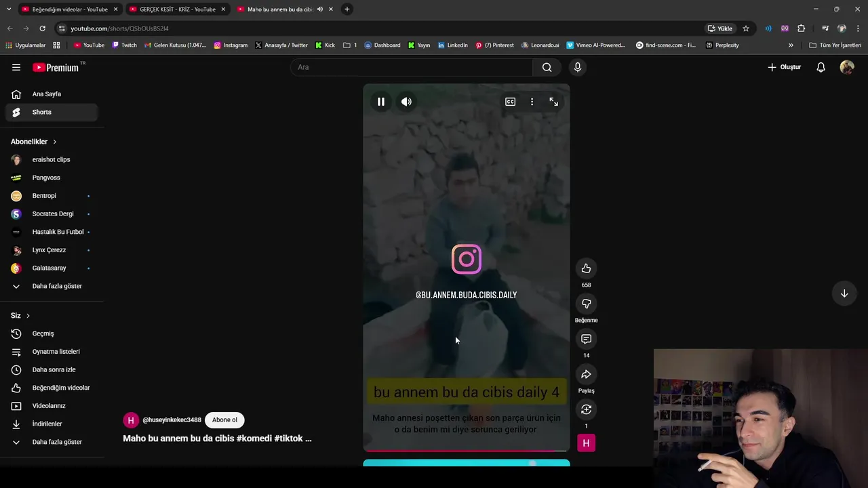The width and height of the screenshot is (868, 488).
Task: Open the account avatar menu
Action: click(847, 67)
